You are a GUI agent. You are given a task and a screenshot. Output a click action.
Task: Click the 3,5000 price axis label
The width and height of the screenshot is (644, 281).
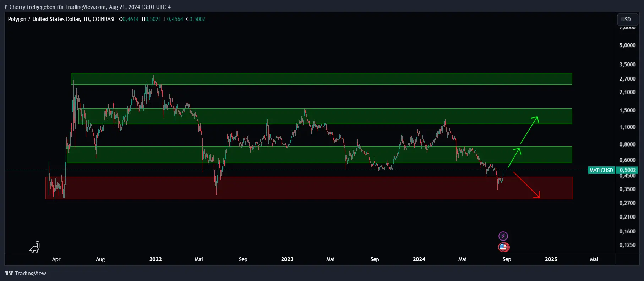click(x=627, y=65)
